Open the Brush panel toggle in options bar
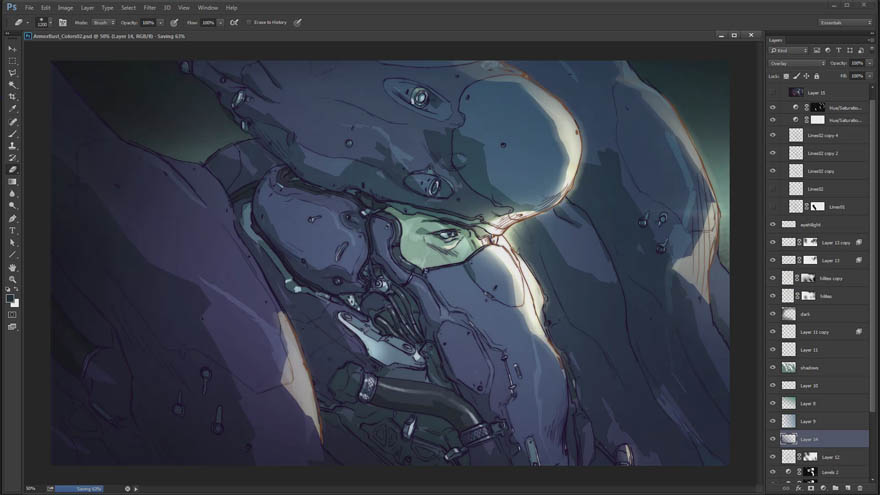 pyautogui.click(x=63, y=22)
